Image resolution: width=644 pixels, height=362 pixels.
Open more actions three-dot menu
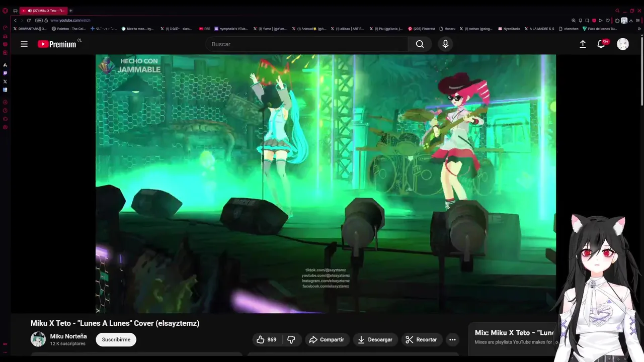(452, 340)
